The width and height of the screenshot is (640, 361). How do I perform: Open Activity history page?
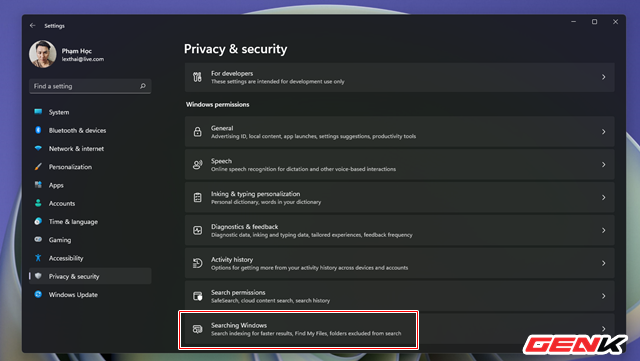[x=400, y=263]
